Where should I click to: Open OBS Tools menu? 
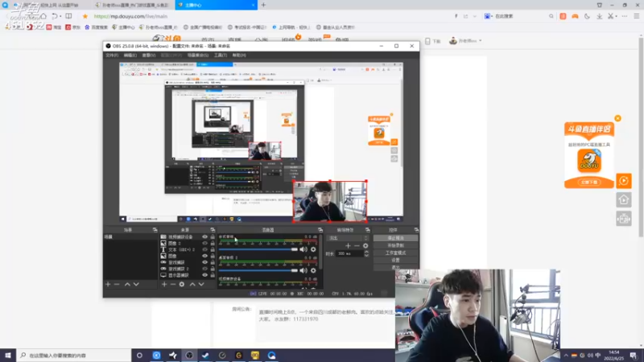[220, 55]
